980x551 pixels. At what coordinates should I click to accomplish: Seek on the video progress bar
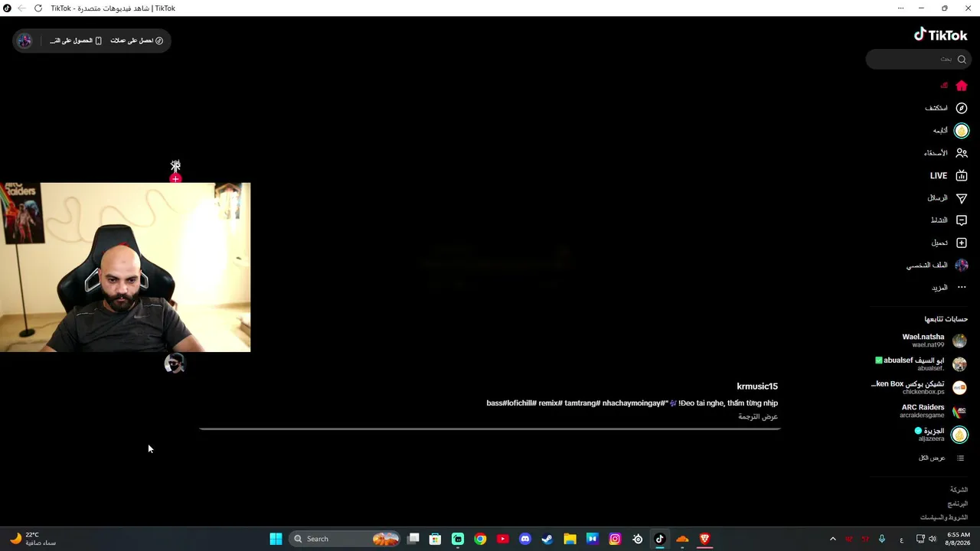[x=490, y=429]
